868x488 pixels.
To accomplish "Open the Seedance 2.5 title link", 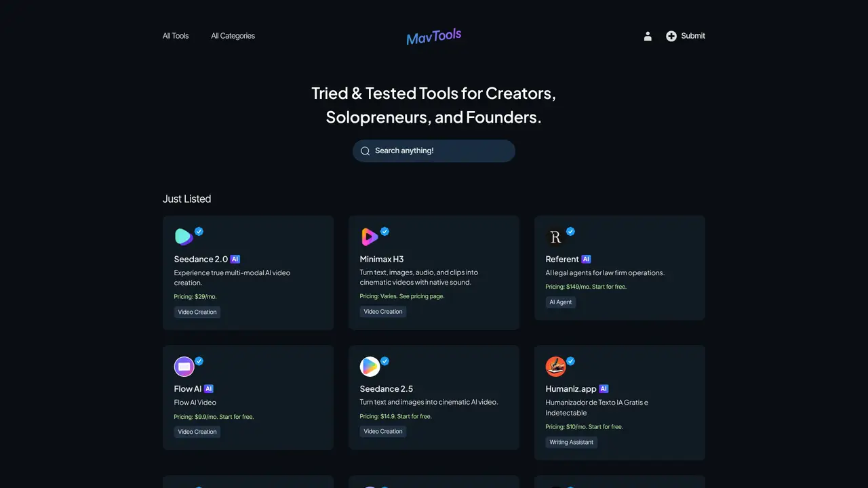I will (387, 389).
